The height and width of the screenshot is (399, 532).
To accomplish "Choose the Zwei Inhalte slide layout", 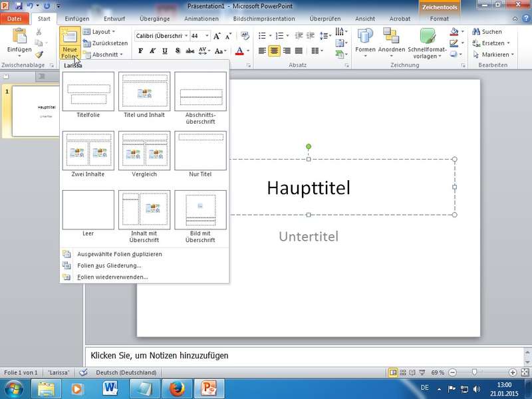I will 88,150.
